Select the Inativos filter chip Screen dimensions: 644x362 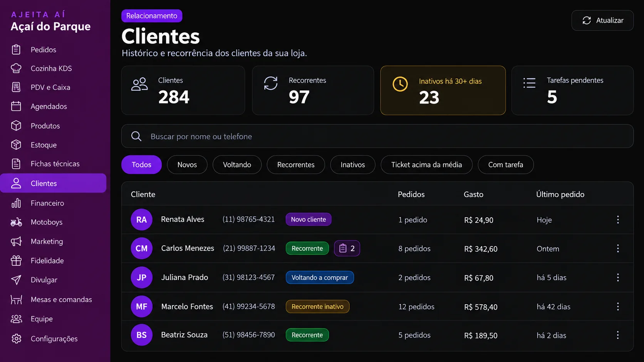pyautogui.click(x=353, y=165)
